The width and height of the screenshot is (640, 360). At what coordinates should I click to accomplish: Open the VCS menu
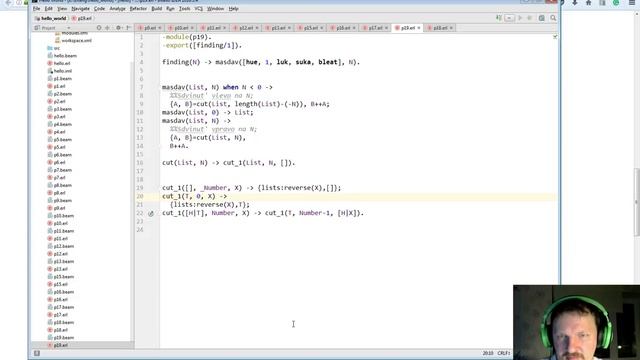coord(199,9)
